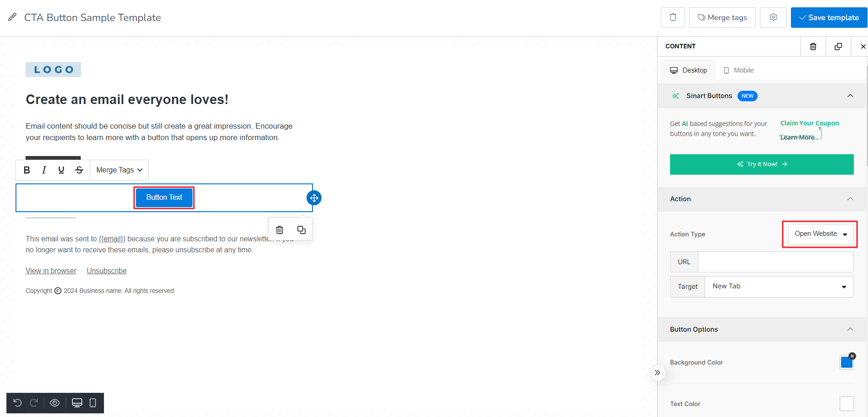Switch bottom canvas preview to mobile view
Viewport: 868px width, 417px height.
pyautogui.click(x=93, y=403)
